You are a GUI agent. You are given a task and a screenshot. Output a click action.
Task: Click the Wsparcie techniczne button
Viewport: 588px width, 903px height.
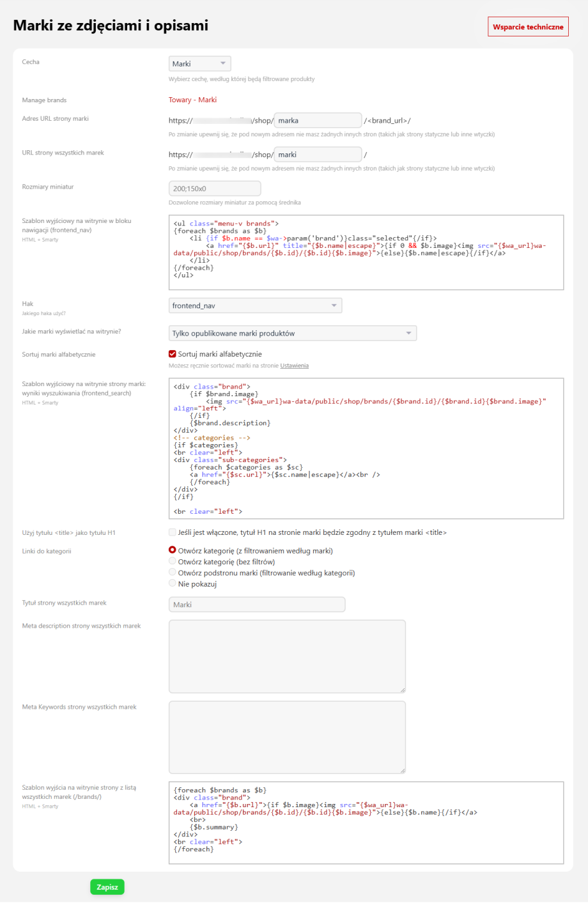[x=528, y=27]
